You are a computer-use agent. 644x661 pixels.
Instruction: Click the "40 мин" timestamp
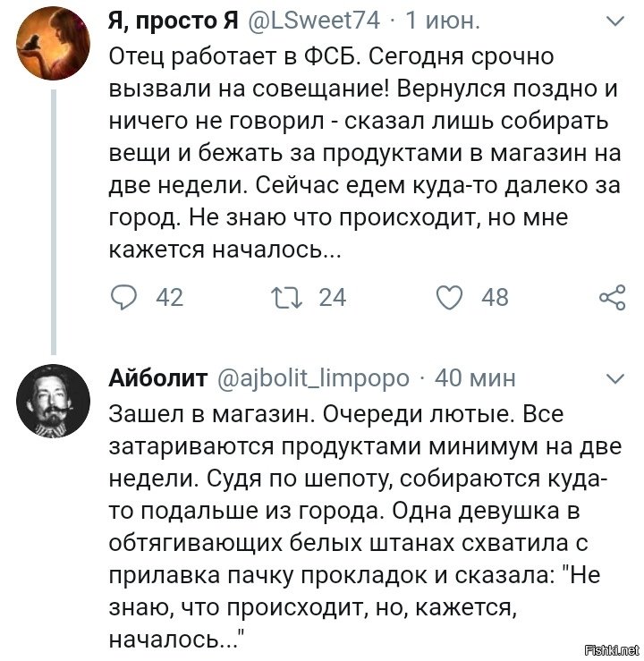tap(474, 378)
